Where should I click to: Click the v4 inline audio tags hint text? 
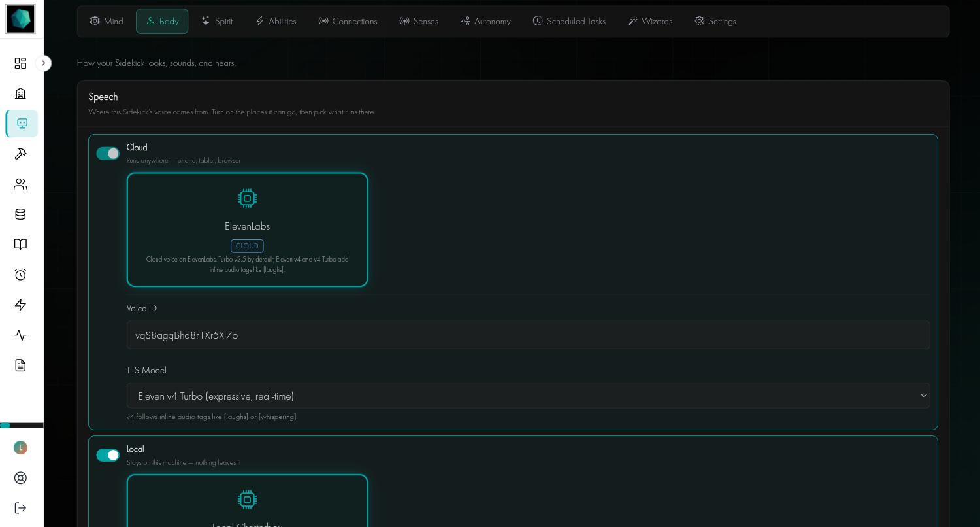coord(212,416)
